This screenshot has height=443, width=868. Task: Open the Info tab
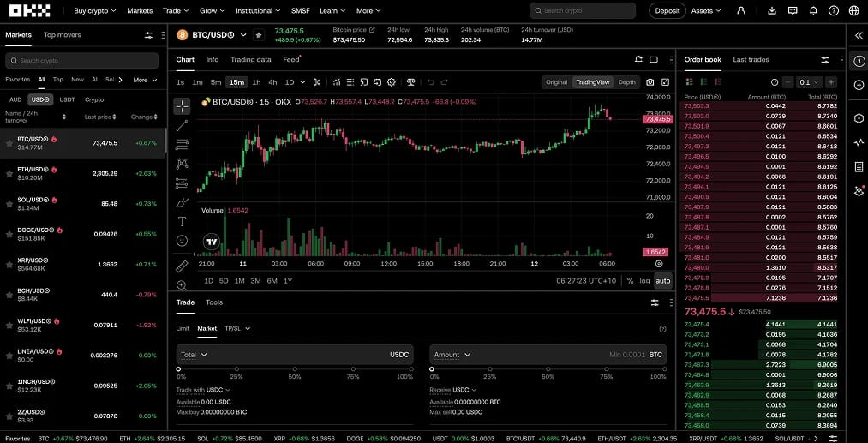(x=212, y=59)
